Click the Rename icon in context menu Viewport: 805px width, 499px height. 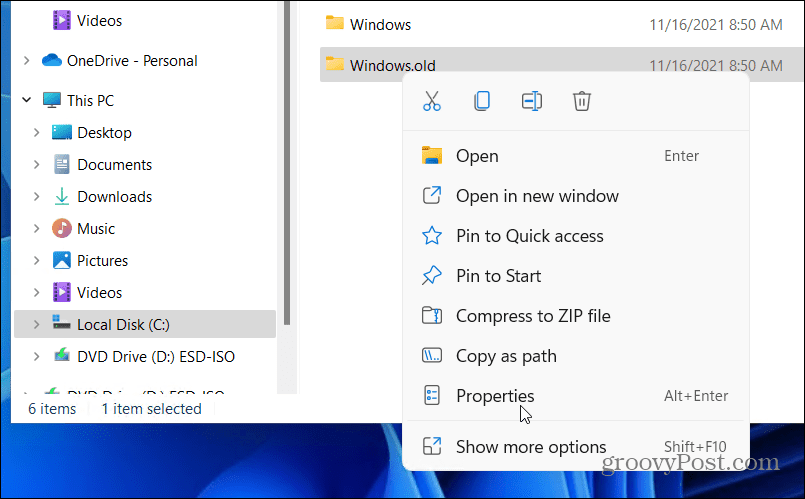(532, 101)
